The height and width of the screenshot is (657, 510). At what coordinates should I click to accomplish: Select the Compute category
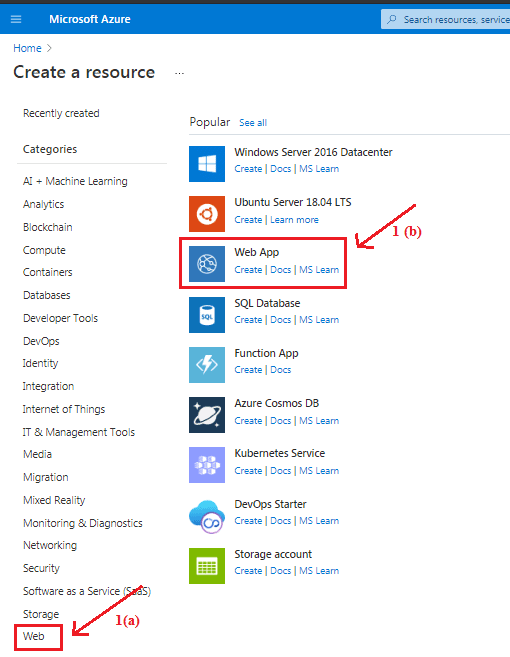click(44, 250)
